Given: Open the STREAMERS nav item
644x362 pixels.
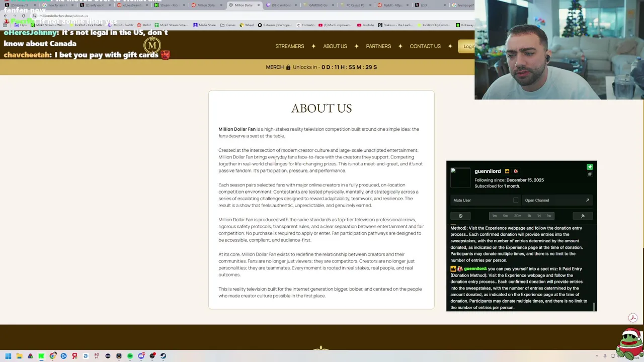Looking at the screenshot, I should [x=289, y=46].
